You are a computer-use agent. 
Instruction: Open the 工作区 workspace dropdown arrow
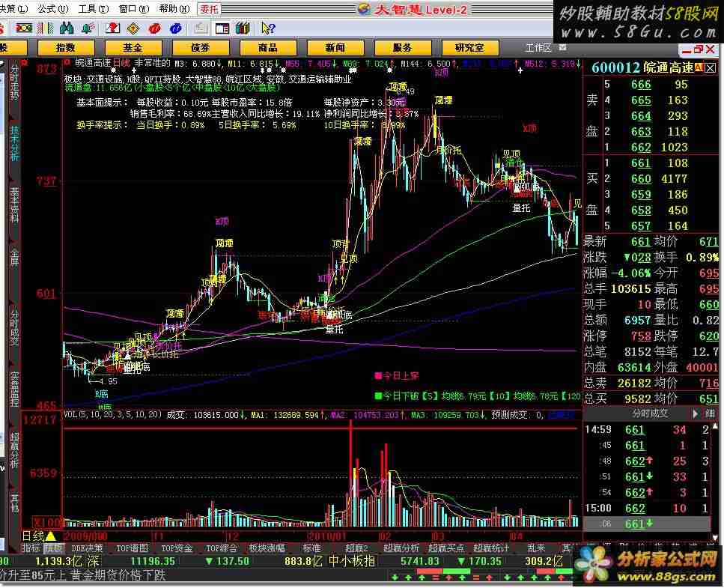coord(562,47)
